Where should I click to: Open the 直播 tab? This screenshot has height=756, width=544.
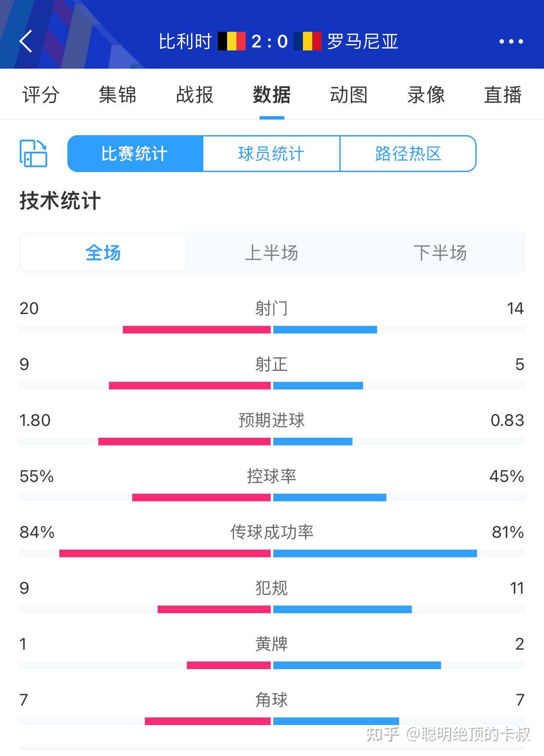pos(503,94)
